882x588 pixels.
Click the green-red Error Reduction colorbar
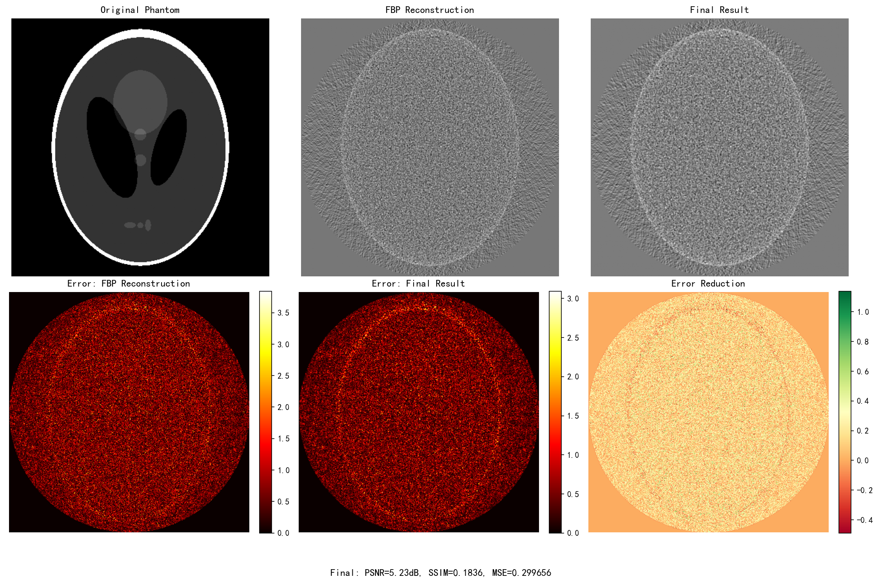[x=845, y=412]
